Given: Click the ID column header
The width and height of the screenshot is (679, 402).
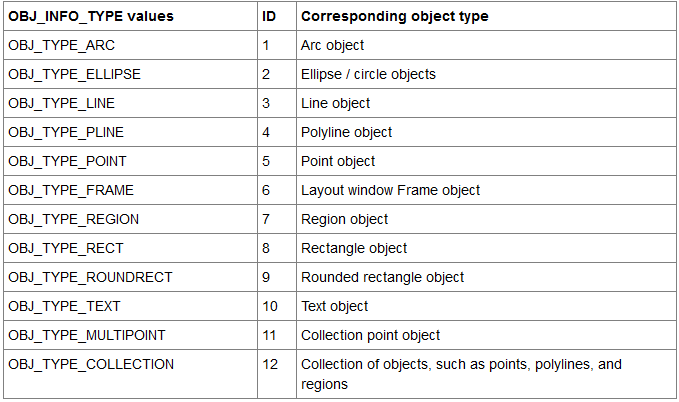Looking at the screenshot, I should [x=269, y=17].
